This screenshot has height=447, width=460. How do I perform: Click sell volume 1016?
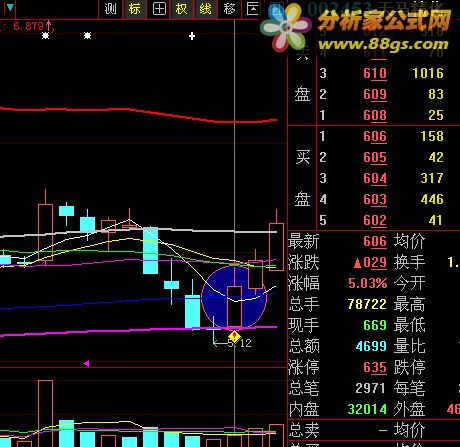pos(428,73)
